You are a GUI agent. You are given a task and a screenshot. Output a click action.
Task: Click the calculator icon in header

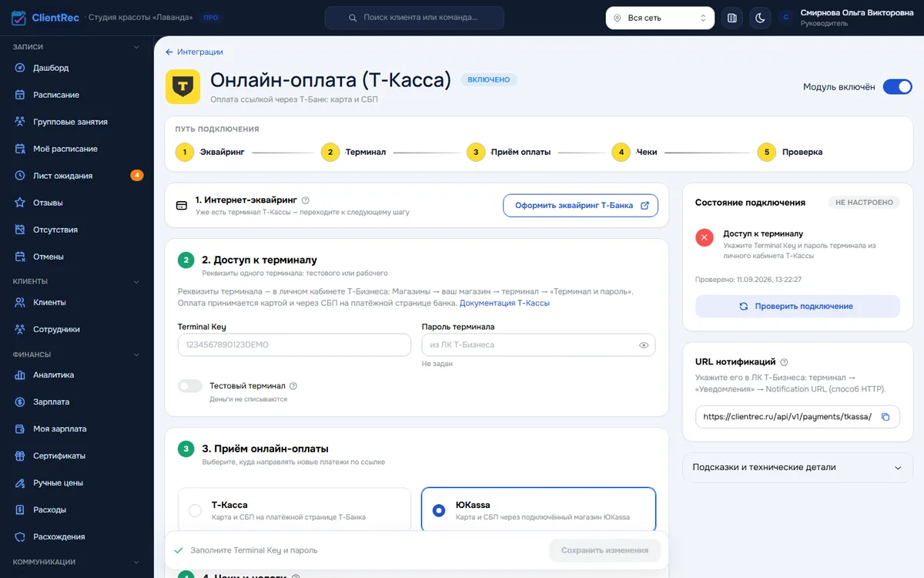point(731,18)
